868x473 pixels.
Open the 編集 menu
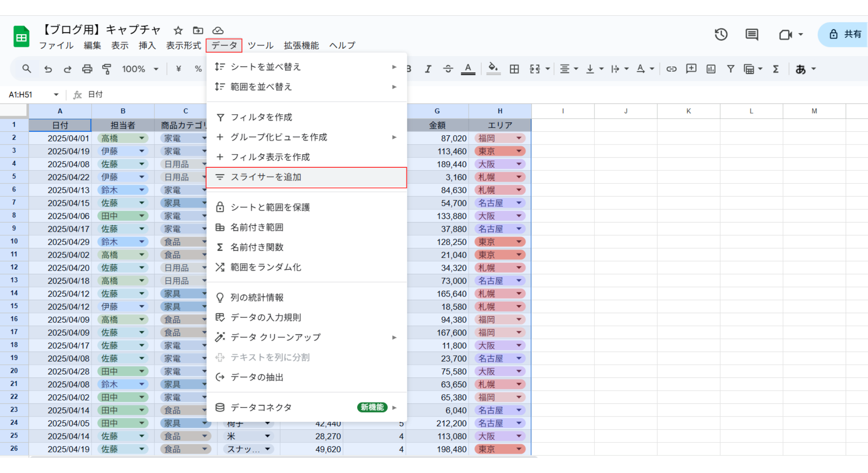pos(92,46)
